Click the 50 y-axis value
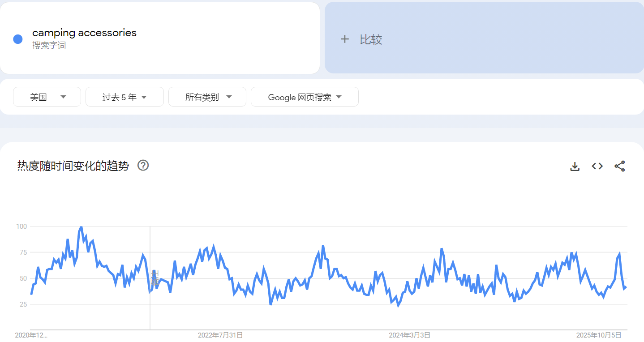This screenshot has width=644, height=342. (x=23, y=278)
